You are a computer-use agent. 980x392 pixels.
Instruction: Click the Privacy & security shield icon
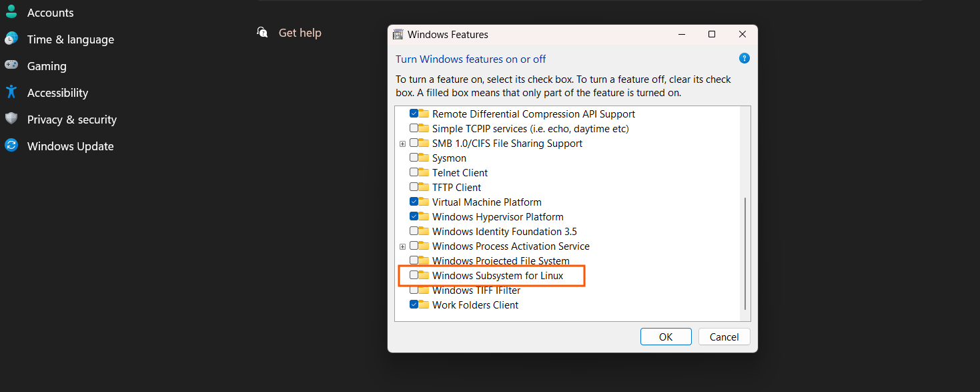(11, 119)
